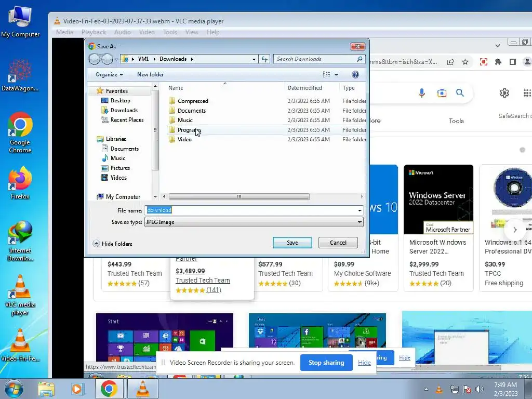The height and width of the screenshot is (399, 532).
Task: Open the Media menu in VLC
Action: coord(64,32)
